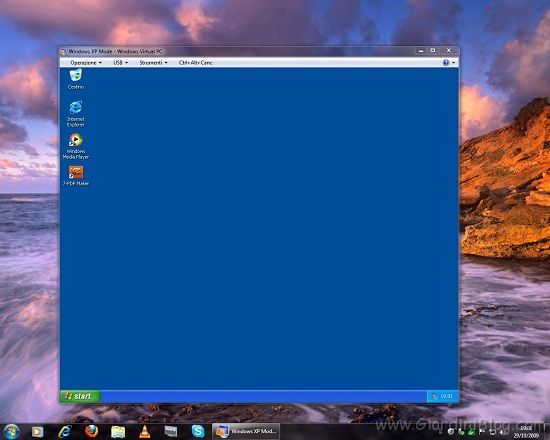Open the Operazione menu
The image size is (550, 440).
pyautogui.click(x=86, y=63)
